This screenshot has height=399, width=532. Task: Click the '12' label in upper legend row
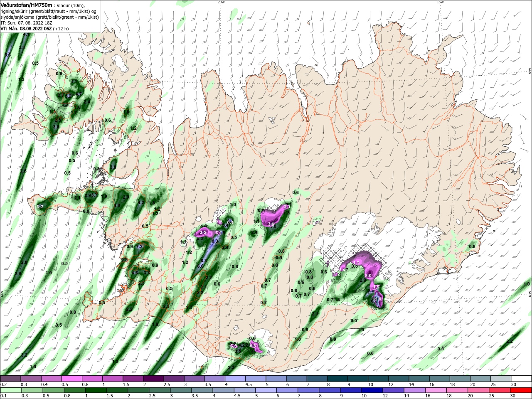(x=391, y=384)
